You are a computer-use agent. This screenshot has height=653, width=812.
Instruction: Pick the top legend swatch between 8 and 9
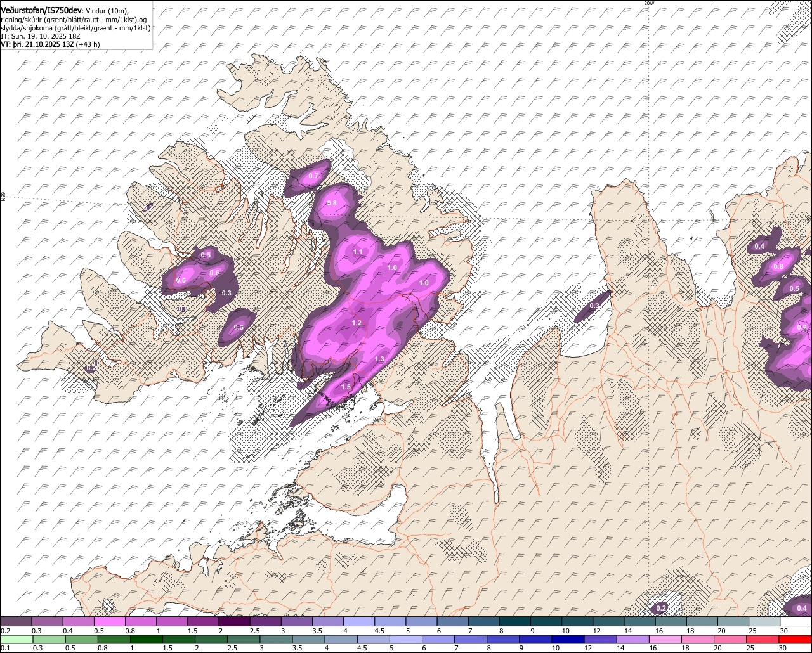(515, 622)
